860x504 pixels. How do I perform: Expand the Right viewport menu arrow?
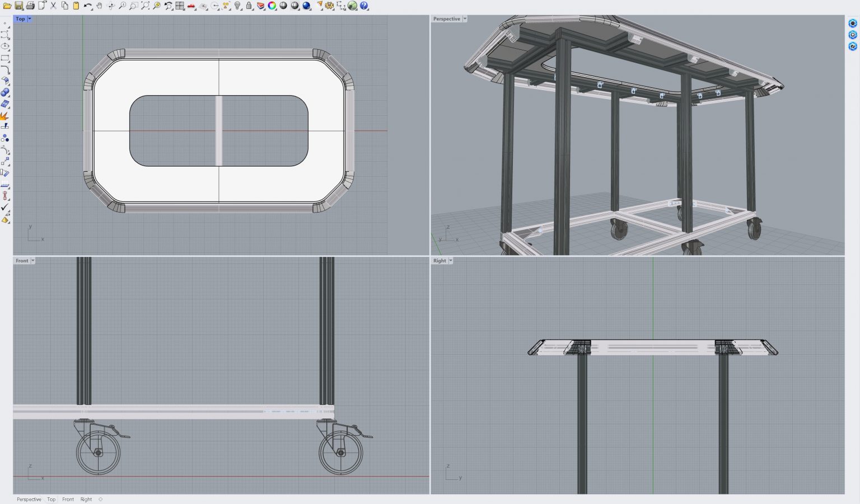[x=451, y=261]
